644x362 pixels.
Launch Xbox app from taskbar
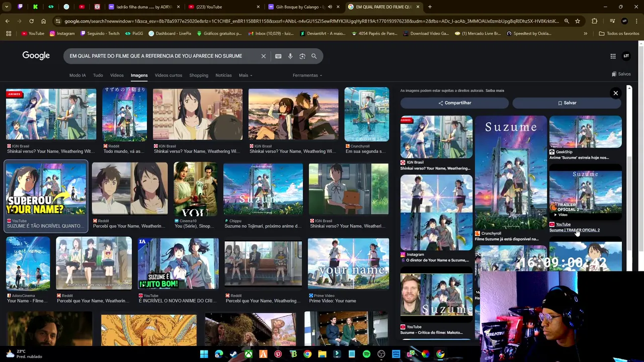(249, 354)
